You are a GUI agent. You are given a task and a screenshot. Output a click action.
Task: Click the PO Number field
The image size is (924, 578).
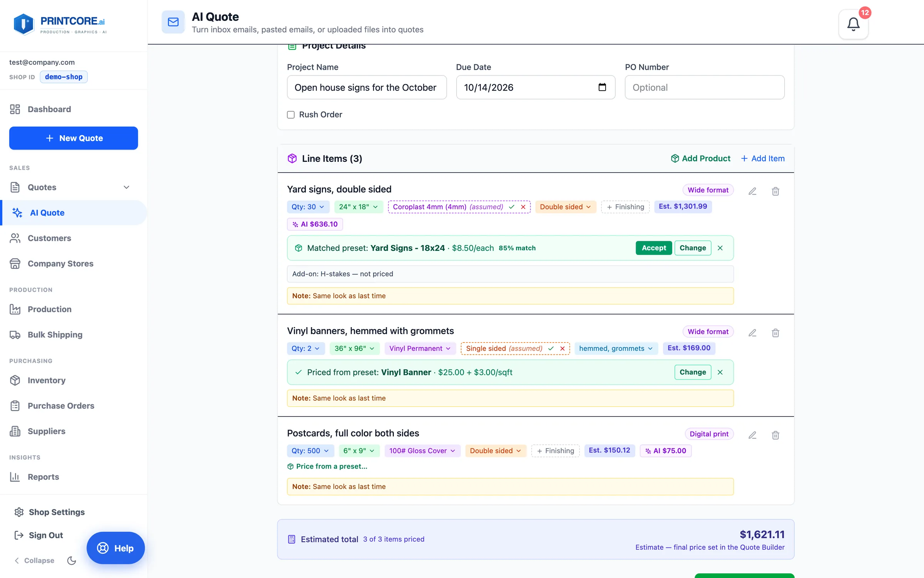705,87
